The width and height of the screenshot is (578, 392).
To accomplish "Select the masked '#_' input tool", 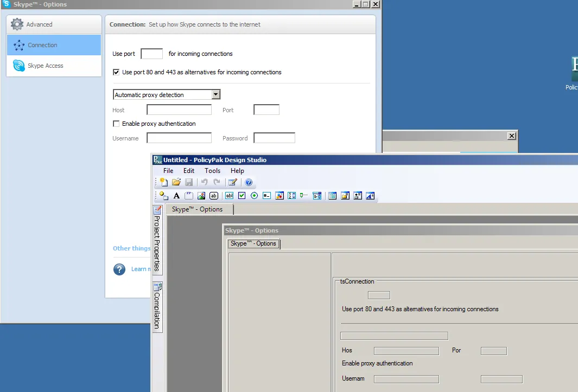I will click(267, 196).
